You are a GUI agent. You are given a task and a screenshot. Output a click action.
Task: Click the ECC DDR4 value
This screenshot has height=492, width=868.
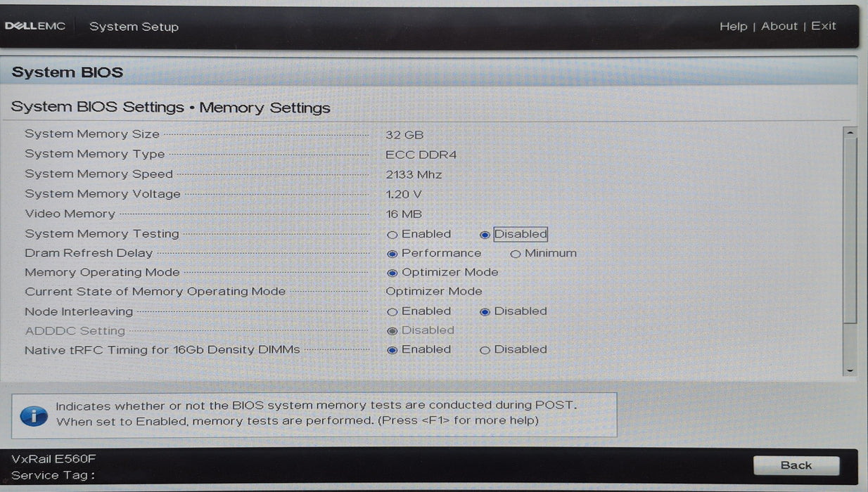tap(421, 155)
